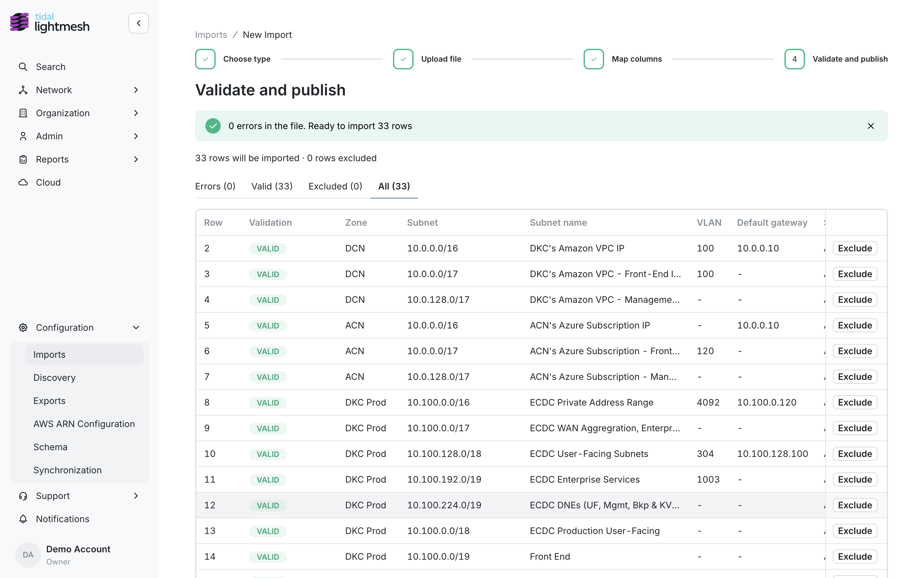924x578 pixels.
Task: Exclude row 8 ECDC Private Address Range
Action: 855,403
